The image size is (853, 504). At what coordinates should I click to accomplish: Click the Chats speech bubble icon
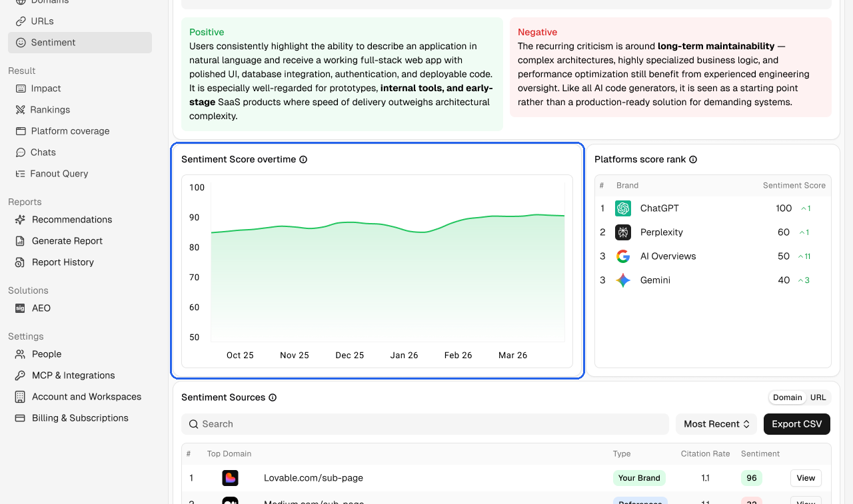(21, 152)
